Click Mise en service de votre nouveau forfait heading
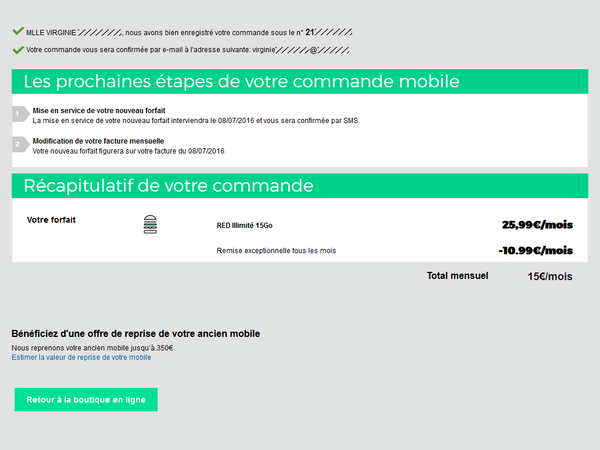 (99, 110)
